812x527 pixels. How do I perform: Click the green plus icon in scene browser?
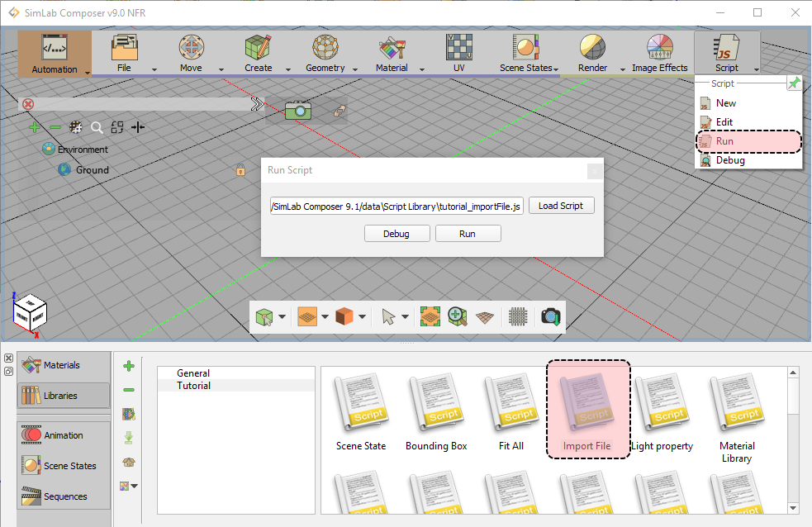34,127
